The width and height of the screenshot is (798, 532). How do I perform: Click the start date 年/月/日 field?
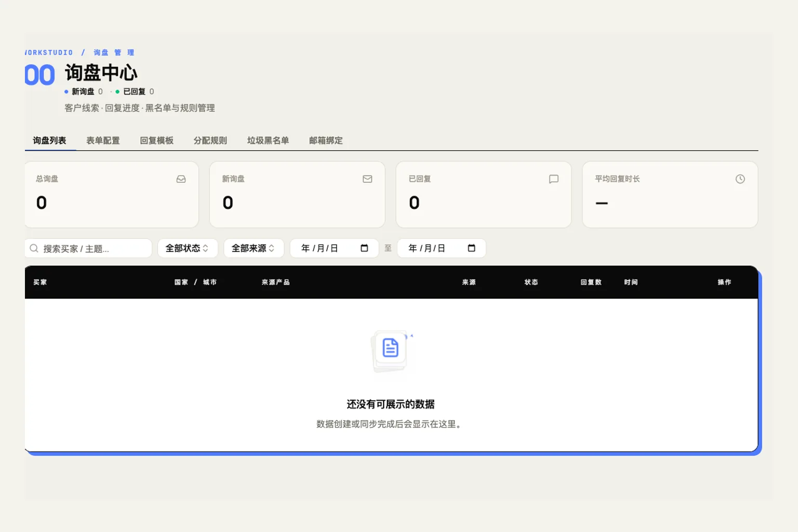334,248
